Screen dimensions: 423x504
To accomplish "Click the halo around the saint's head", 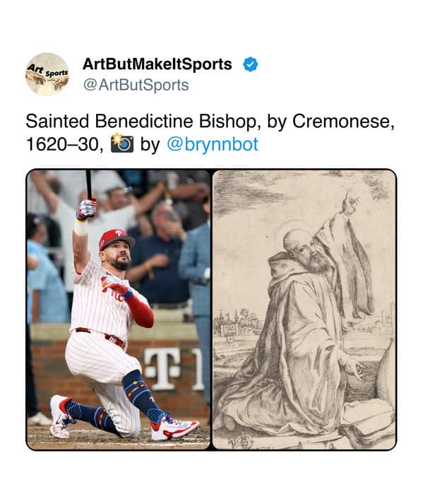I will tap(293, 237).
